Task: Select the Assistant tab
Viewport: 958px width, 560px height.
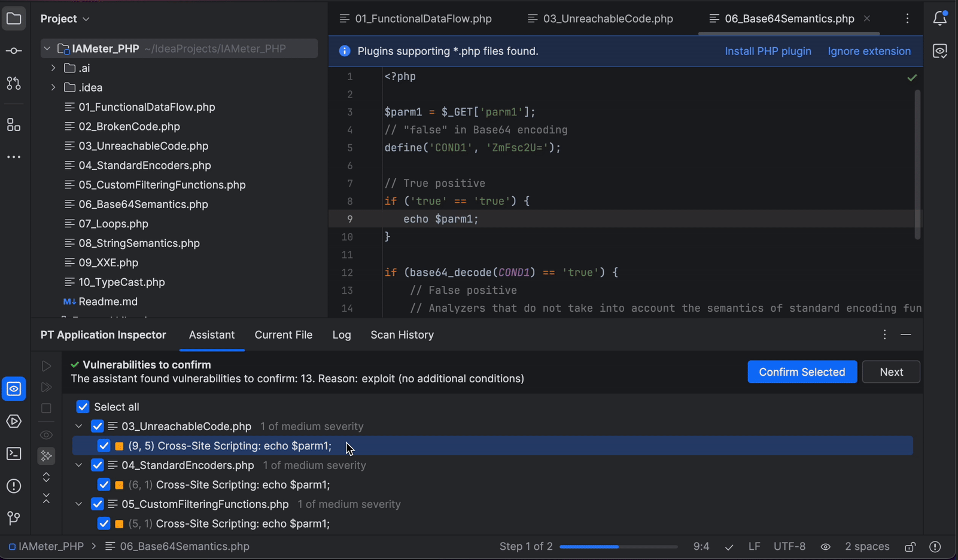Action: coord(212,335)
